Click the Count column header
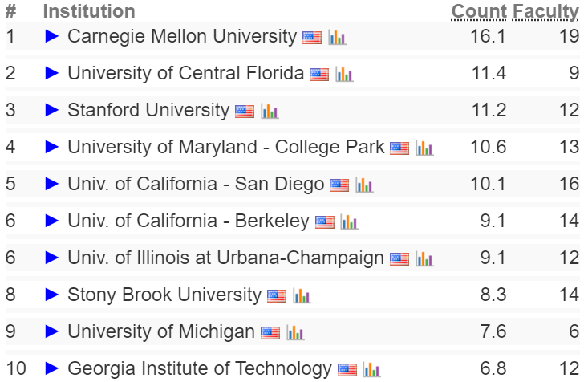Image resolution: width=588 pixels, height=382 pixels. [x=479, y=11]
